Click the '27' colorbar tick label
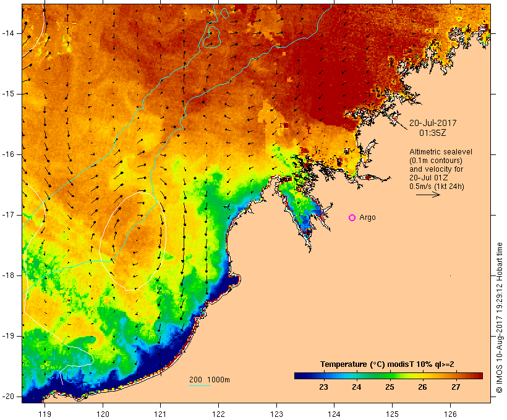Screen dimensions: 507x420 tap(456, 387)
